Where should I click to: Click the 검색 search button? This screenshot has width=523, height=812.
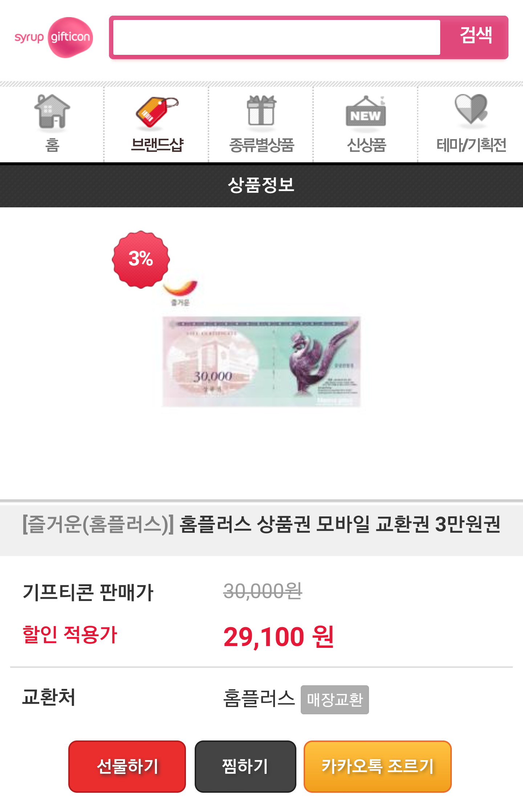(475, 36)
